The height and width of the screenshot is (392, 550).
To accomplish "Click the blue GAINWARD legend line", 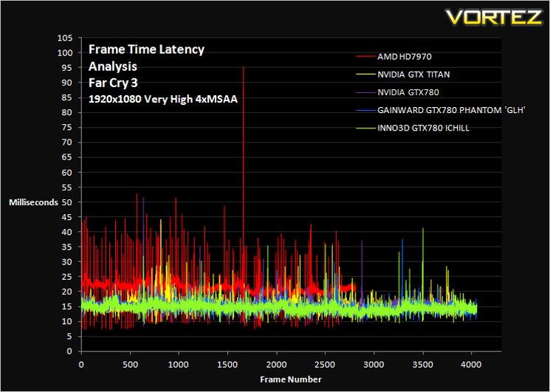I will coord(366,110).
